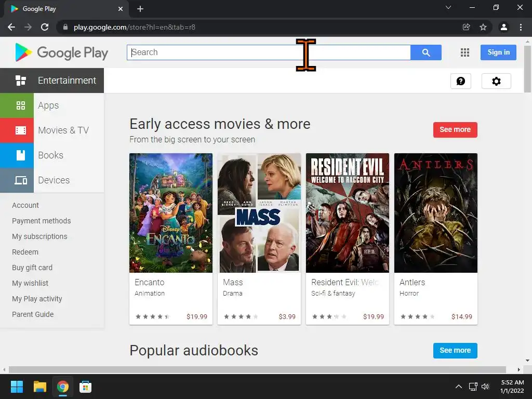This screenshot has height=399, width=532.
Task: Open the Antlers movie poster
Action: point(436,212)
